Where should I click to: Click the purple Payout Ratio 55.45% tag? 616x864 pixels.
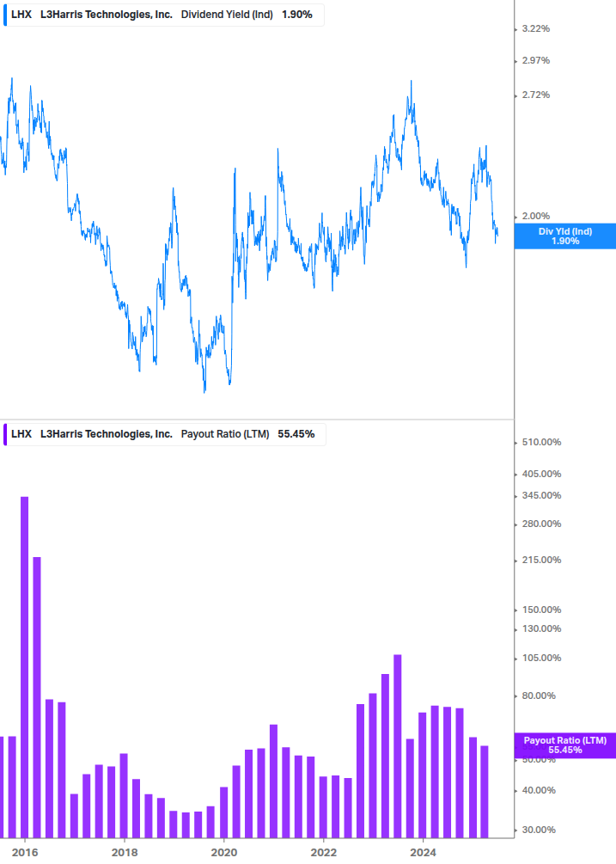click(x=565, y=745)
